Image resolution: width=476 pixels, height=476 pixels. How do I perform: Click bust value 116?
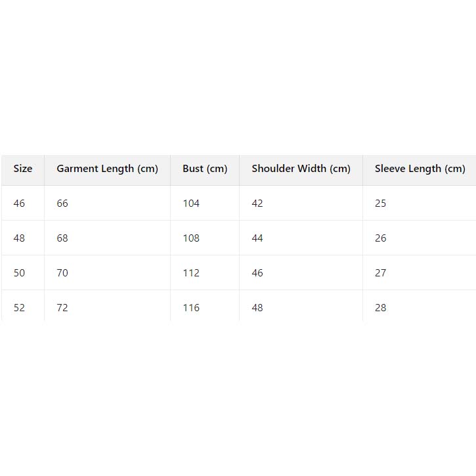pyautogui.click(x=191, y=308)
